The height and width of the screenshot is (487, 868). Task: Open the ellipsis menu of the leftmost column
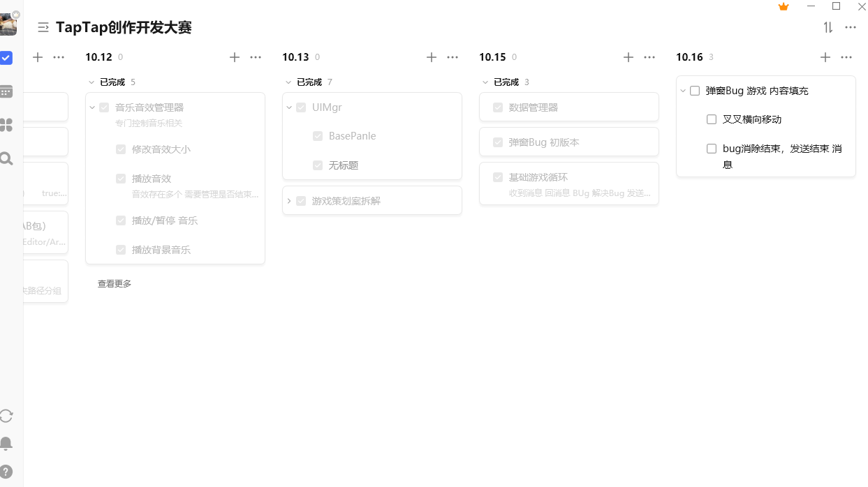59,57
